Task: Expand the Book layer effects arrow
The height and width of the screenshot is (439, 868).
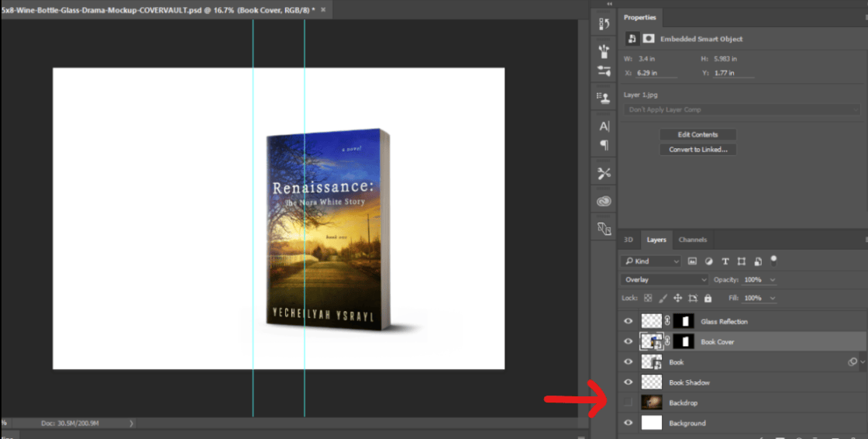Action: (x=863, y=362)
